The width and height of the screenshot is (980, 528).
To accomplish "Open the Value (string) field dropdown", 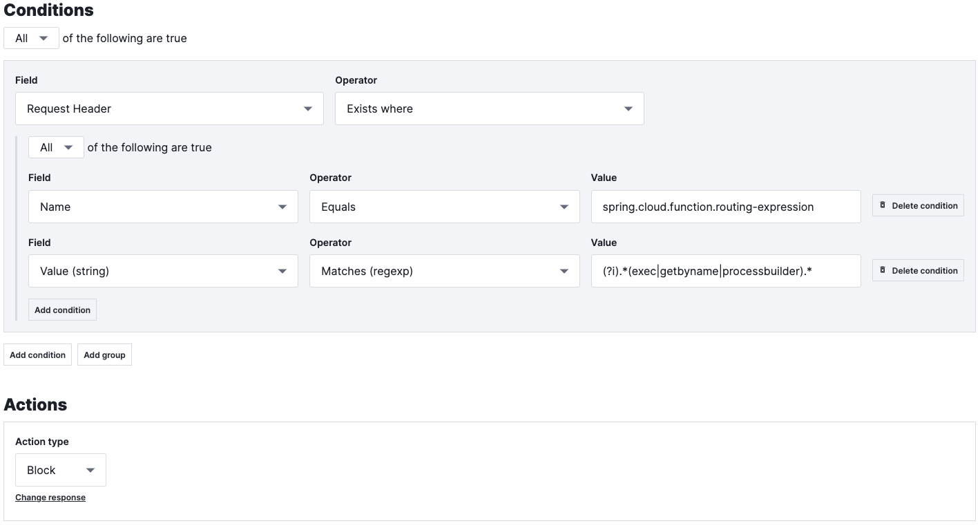I will click(x=163, y=271).
